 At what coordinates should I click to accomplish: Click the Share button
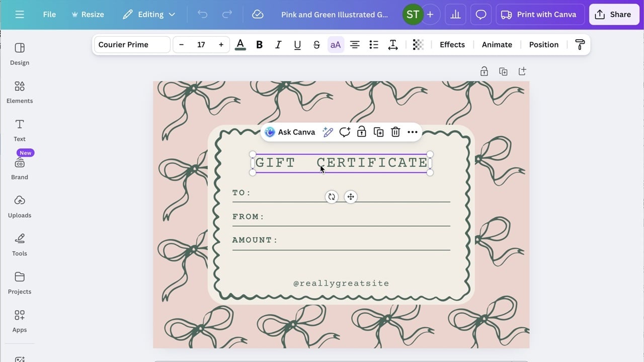pos(614,15)
